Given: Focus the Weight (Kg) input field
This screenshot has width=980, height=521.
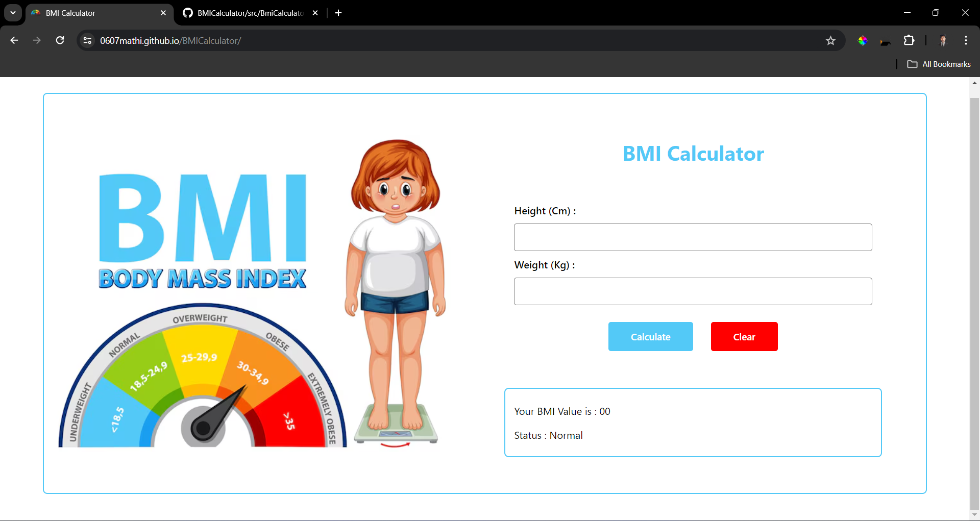Looking at the screenshot, I should coord(693,291).
